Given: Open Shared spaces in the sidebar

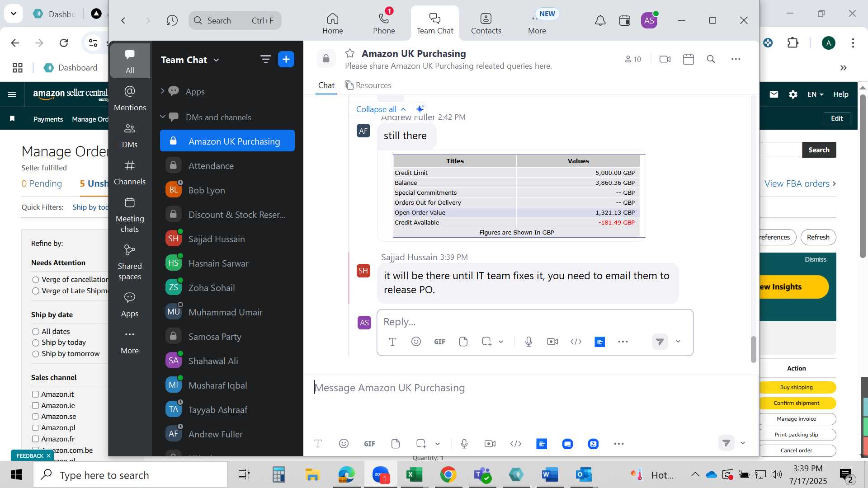Looking at the screenshot, I should pyautogui.click(x=130, y=262).
